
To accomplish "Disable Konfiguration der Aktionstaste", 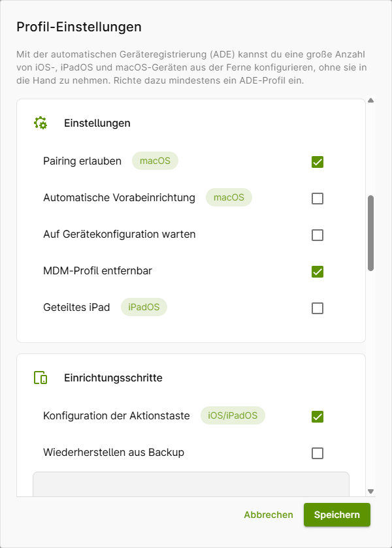I will 318,415.
